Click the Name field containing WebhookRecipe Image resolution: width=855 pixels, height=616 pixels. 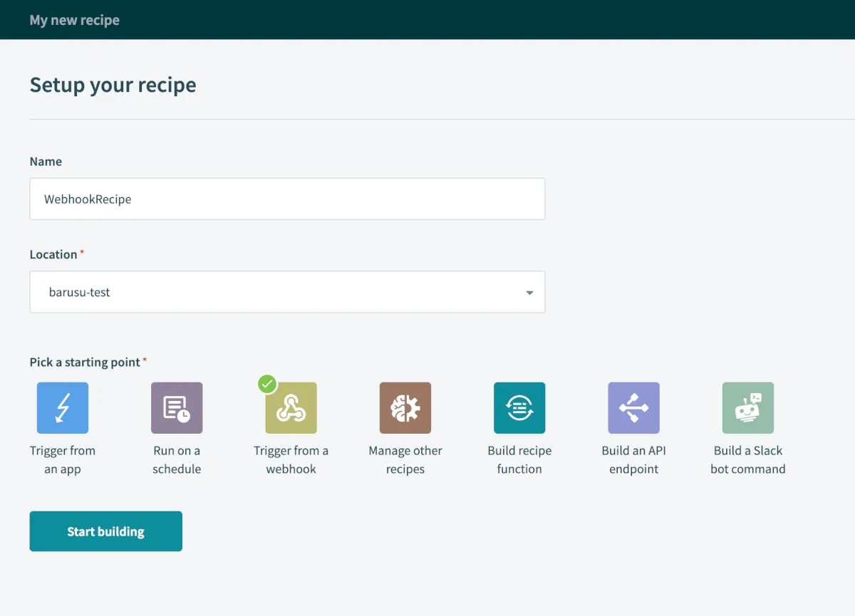(x=287, y=199)
